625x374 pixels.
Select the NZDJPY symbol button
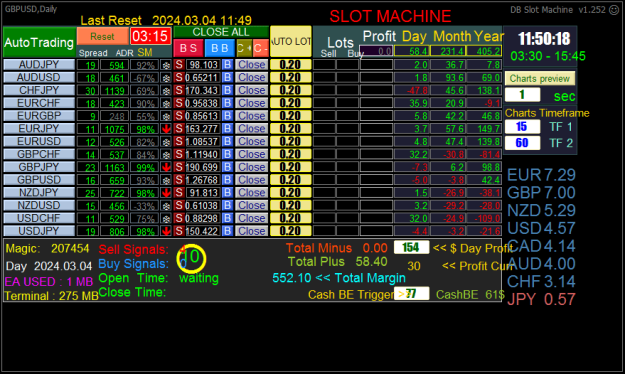point(39,193)
